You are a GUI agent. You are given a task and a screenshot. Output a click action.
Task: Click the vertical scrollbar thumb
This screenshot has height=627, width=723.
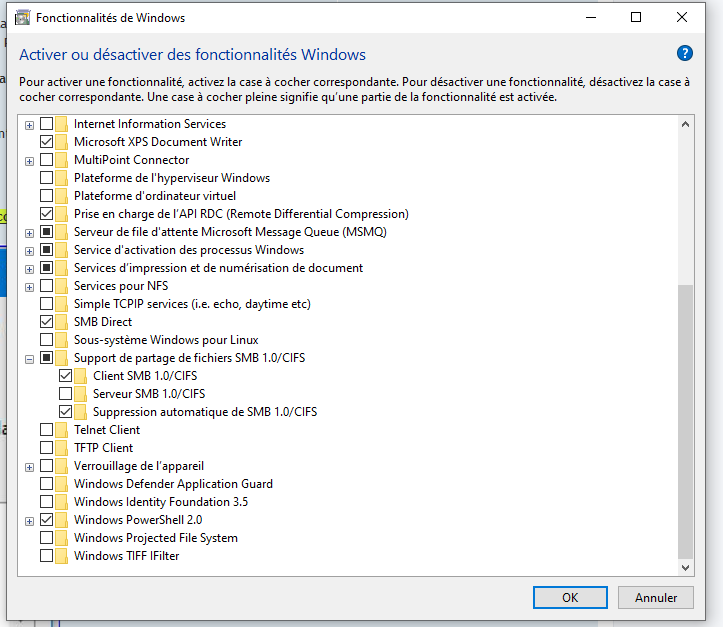pyautogui.click(x=685, y=421)
